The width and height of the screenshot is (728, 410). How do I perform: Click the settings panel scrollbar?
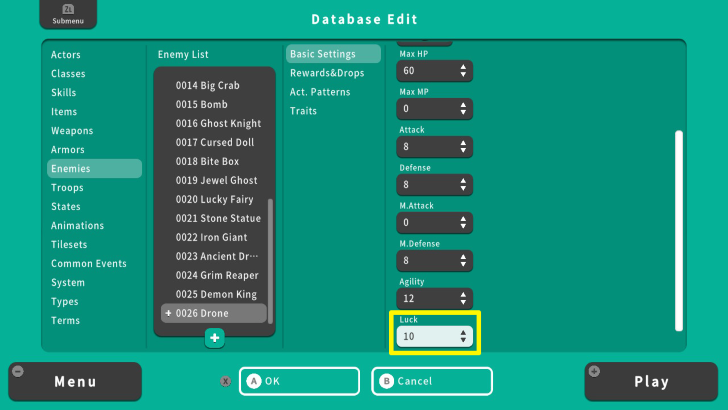pos(679,231)
